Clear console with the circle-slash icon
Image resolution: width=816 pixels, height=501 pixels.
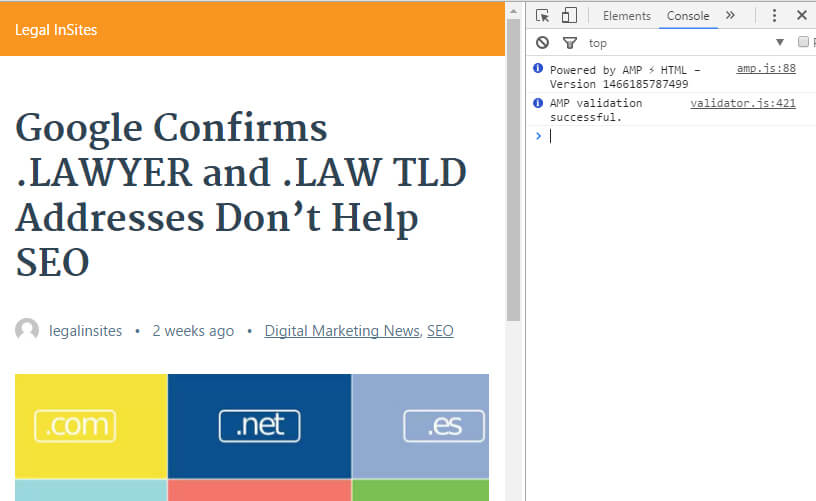pyautogui.click(x=542, y=43)
